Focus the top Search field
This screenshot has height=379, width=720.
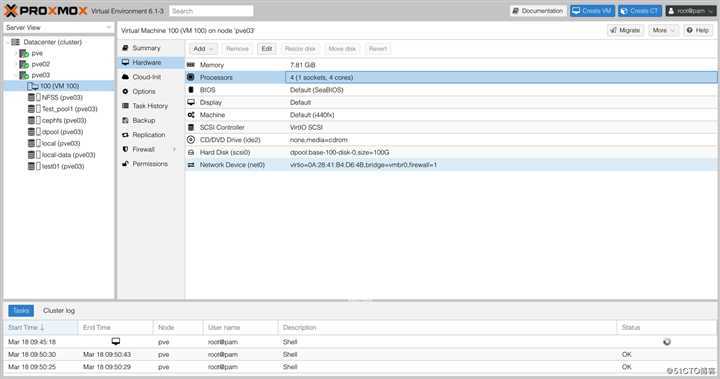pyautogui.click(x=211, y=11)
